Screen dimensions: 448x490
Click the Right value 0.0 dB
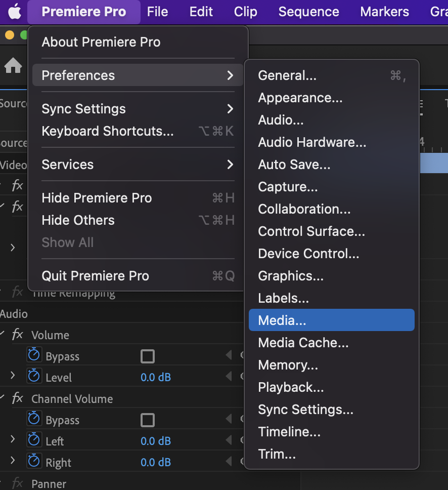click(x=155, y=462)
